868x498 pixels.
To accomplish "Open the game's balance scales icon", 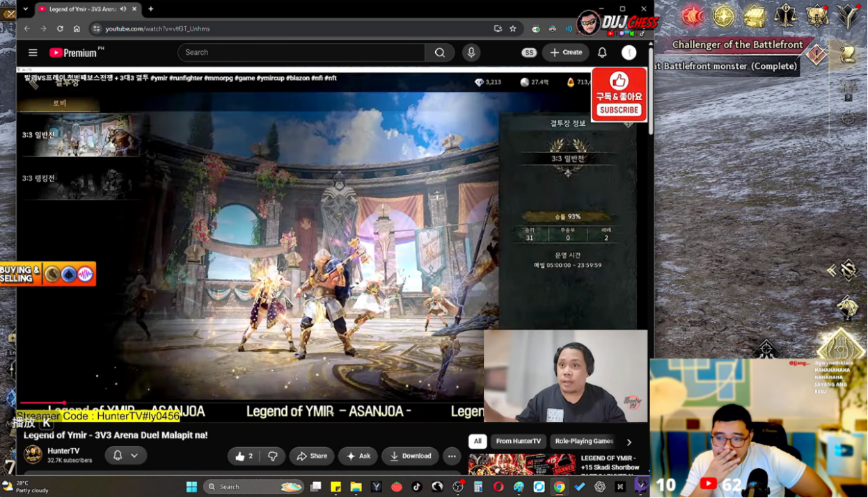I will [786, 16].
